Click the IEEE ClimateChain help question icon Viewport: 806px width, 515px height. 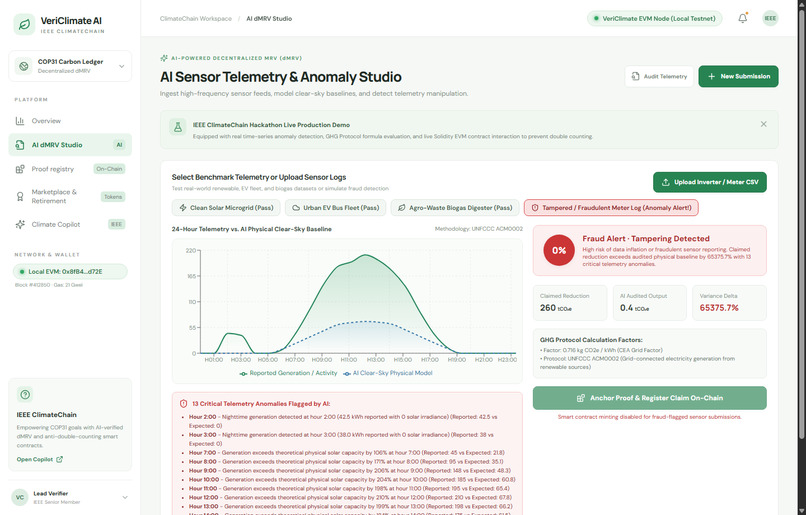coord(25,395)
